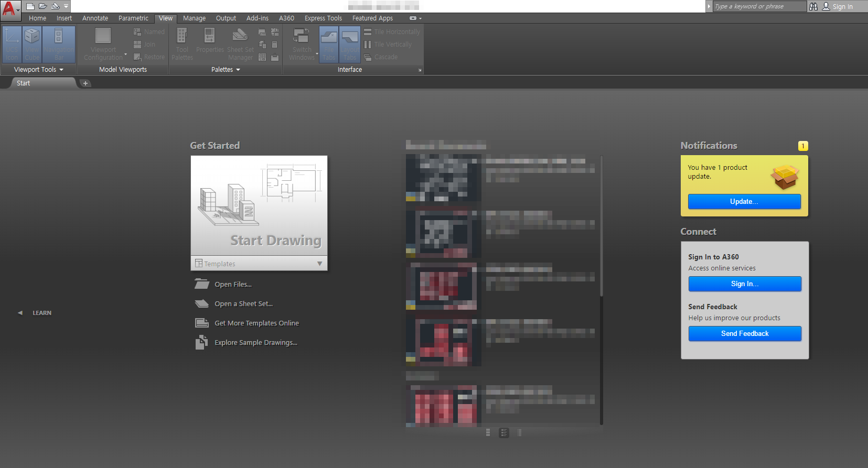Open the Properties palette
The width and height of the screenshot is (868, 468).
tap(210, 40)
